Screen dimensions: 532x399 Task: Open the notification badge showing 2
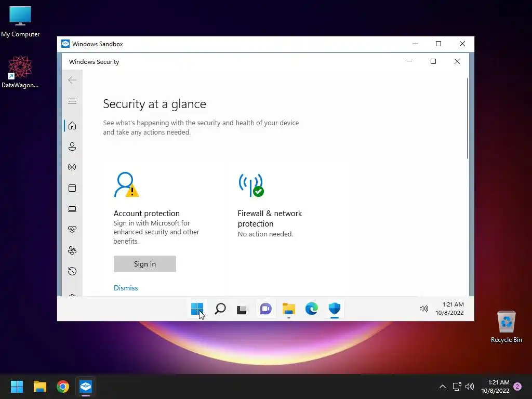pyautogui.click(x=517, y=387)
